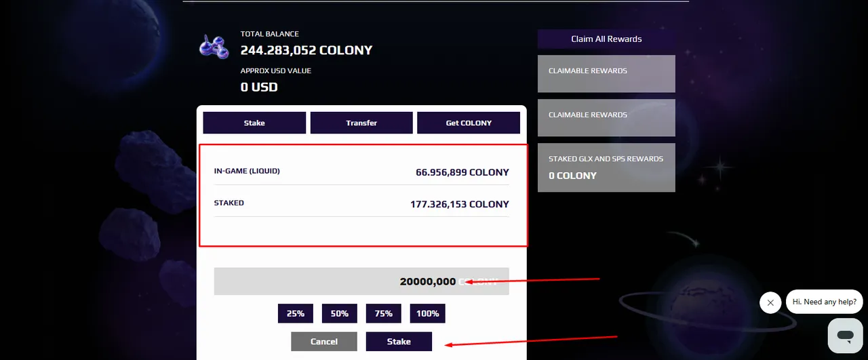Click the In-Game (Liquid) balance row
The width and height of the screenshot is (868, 360).
[361, 172]
